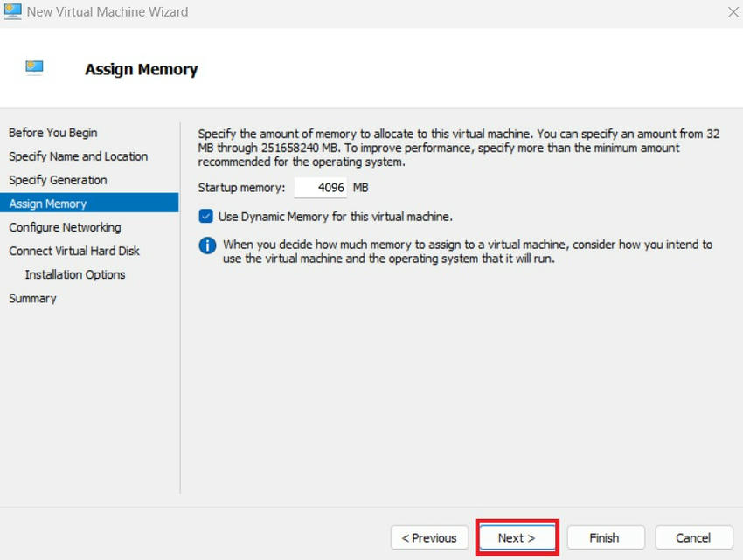Image resolution: width=743 pixels, height=560 pixels.
Task: Click the blue information icon next to memory tip
Action: click(207, 245)
